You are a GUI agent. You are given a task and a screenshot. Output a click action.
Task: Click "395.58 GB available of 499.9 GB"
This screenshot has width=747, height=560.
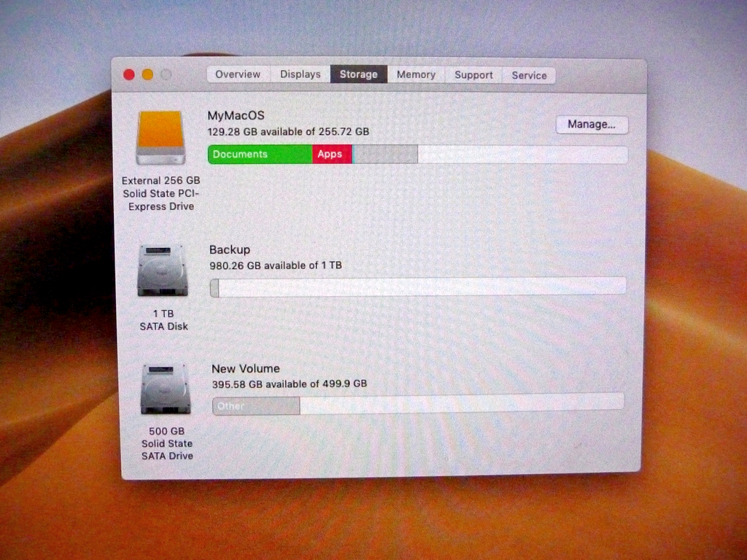pyautogui.click(x=289, y=384)
